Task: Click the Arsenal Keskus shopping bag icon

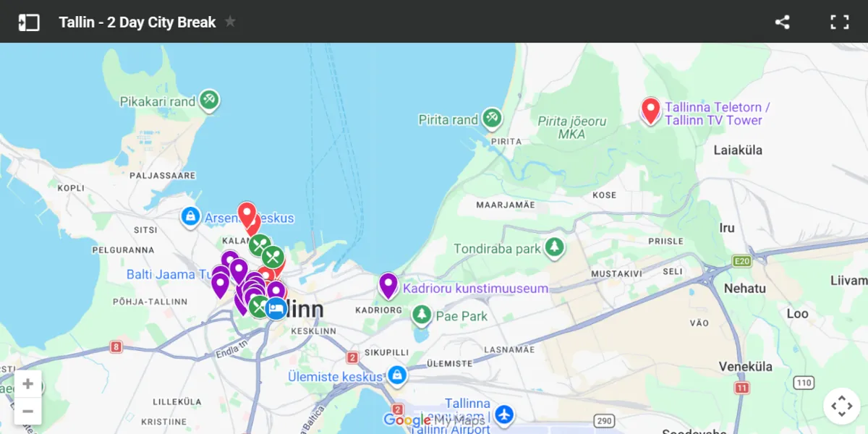Action: tap(190, 217)
